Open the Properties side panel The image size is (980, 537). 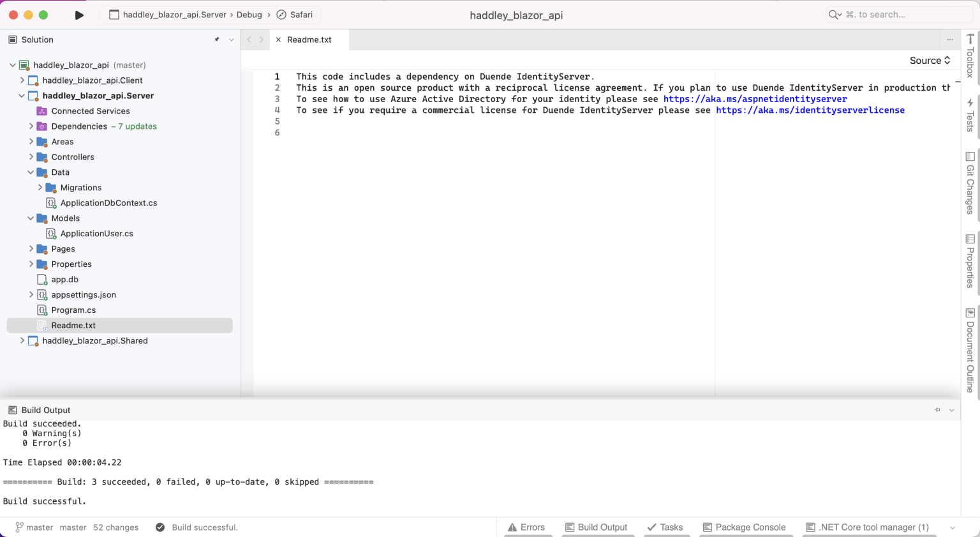click(x=970, y=261)
